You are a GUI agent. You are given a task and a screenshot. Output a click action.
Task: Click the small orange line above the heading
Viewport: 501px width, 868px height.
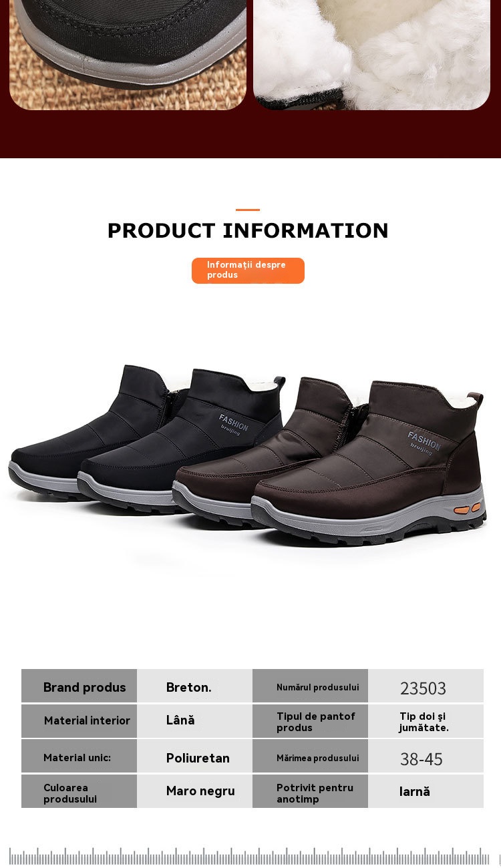(248, 210)
